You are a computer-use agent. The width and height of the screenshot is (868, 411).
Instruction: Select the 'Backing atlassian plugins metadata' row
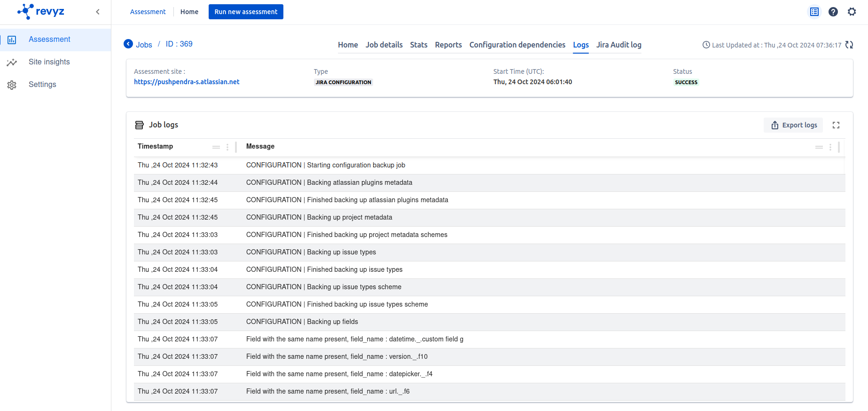click(x=489, y=183)
